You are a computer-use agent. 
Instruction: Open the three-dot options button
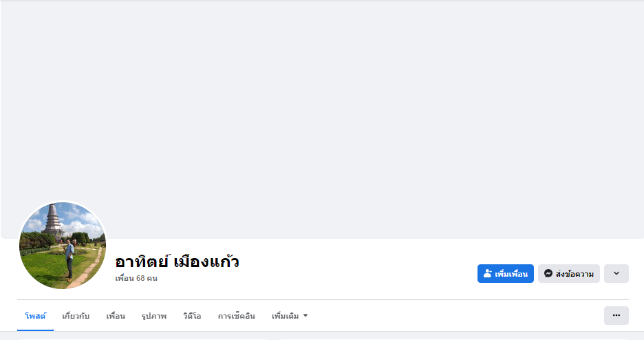click(616, 315)
